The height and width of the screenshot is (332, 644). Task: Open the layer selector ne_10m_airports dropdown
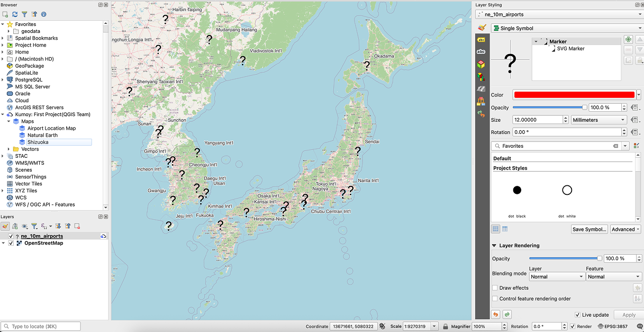tap(559, 15)
